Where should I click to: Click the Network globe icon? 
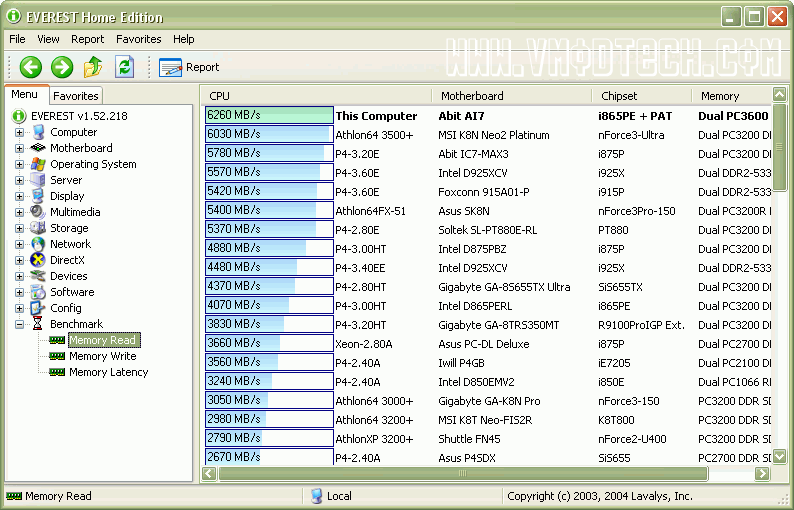click(x=38, y=244)
